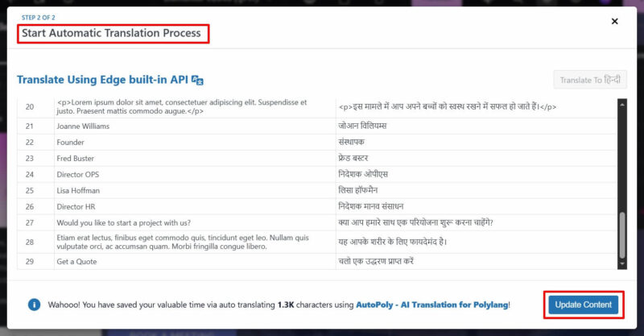Click the Hindi translation in row 27
Screen dimensions: 644x336
[415, 222]
